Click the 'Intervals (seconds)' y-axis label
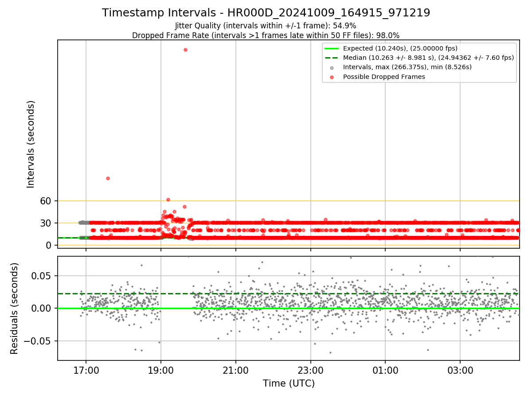The height and width of the screenshot is (399, 532). pyautogui.click(x=31, y=144)
